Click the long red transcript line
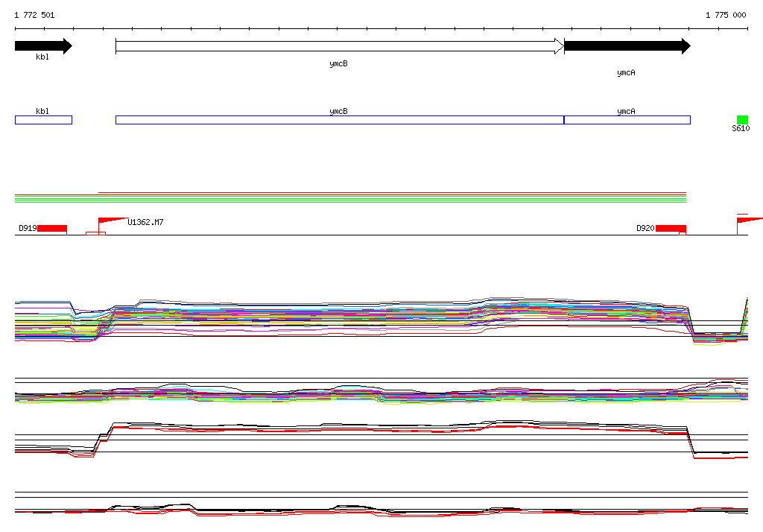Viewport: 763px width, 532px height. [391, 192]
